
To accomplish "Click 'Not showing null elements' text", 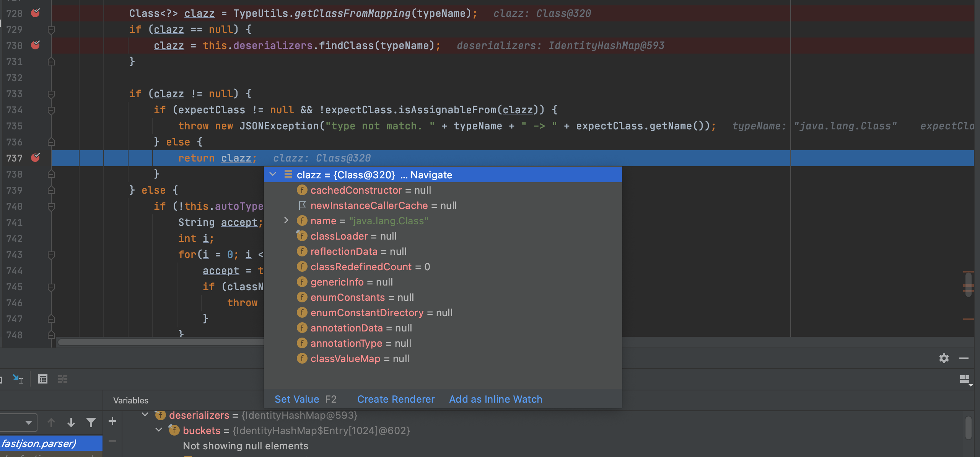I will (246, 446).
